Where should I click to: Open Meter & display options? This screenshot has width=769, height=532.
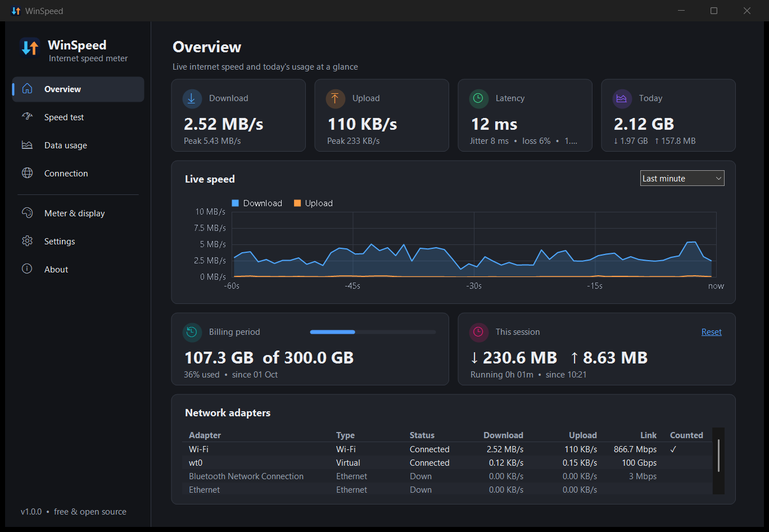click(x=78, y=213)
